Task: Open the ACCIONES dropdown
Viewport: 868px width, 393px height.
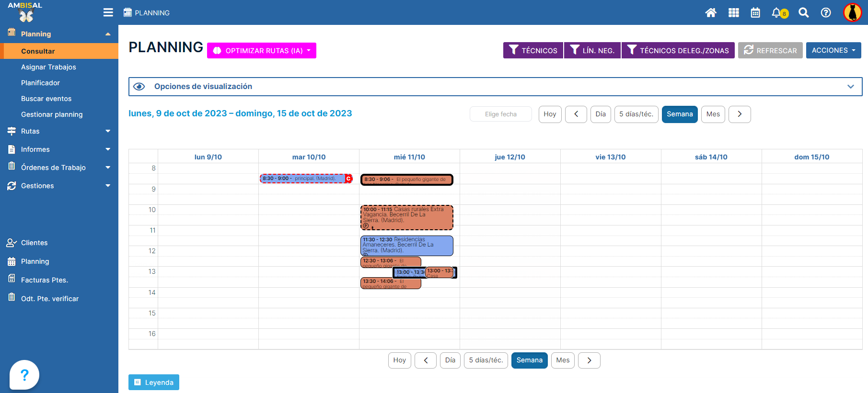Action: [x=833, y=50]
